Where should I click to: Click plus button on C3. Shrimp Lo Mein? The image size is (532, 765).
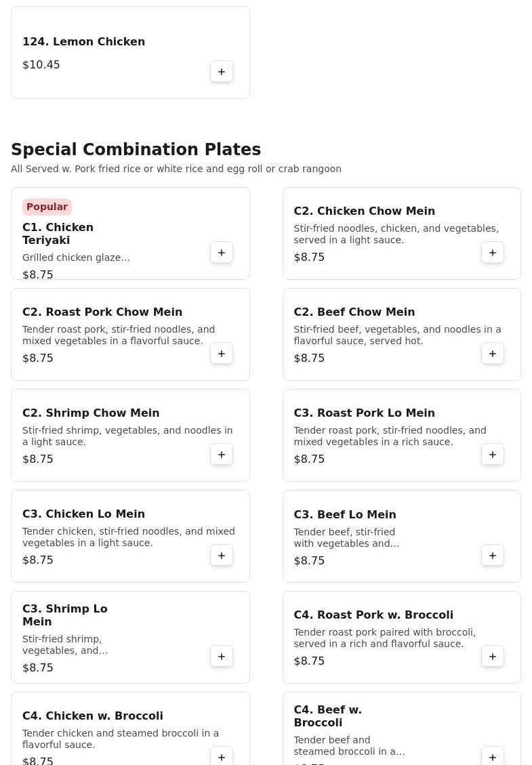pyautogui.click(x=222, y=657)
